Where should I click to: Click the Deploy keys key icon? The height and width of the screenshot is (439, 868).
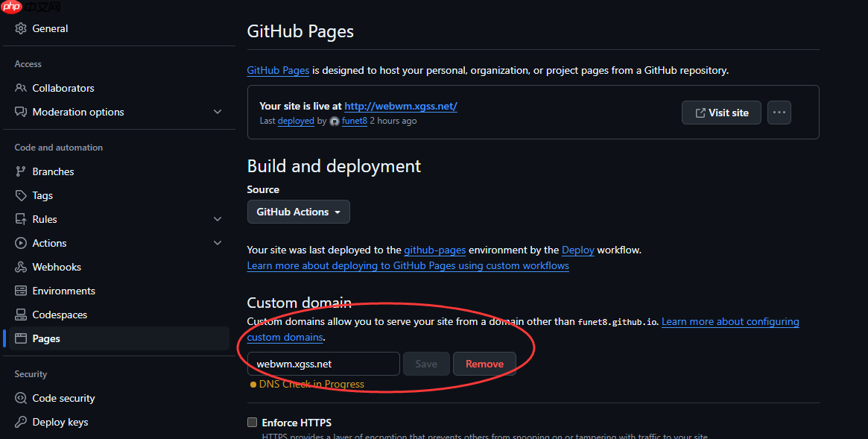(20, 422)
